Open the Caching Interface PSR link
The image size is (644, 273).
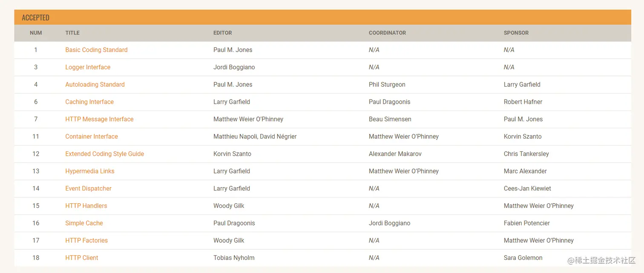(89, 102)
